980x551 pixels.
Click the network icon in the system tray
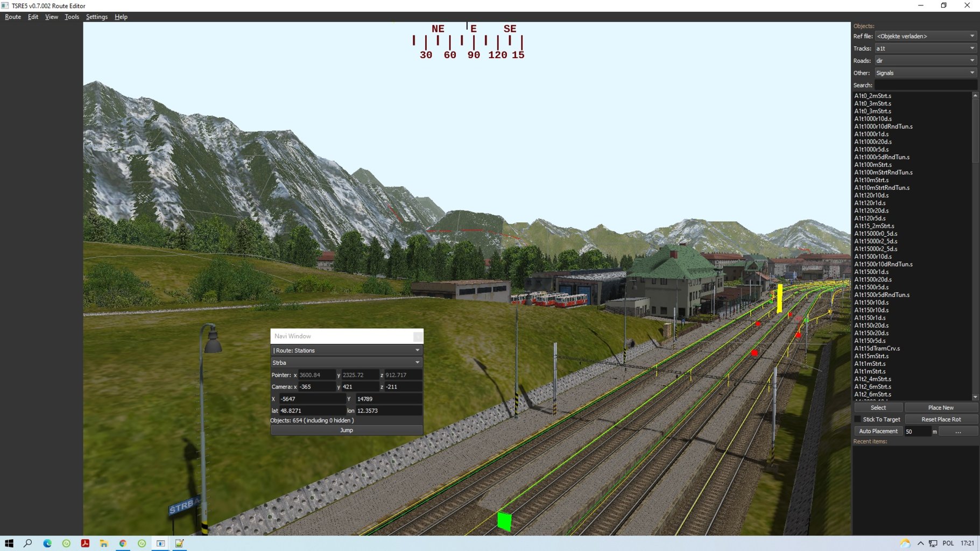click(x=933, y=543)
